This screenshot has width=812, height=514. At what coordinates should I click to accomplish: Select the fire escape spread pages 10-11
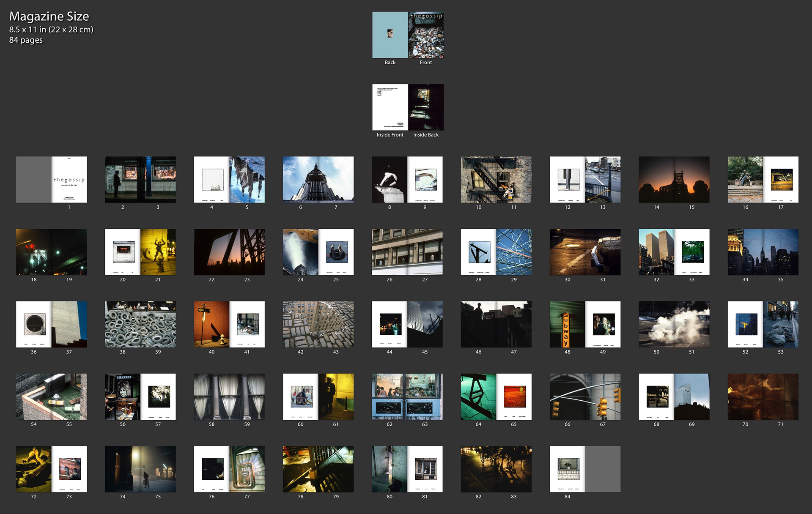click(x=496, y=180)
